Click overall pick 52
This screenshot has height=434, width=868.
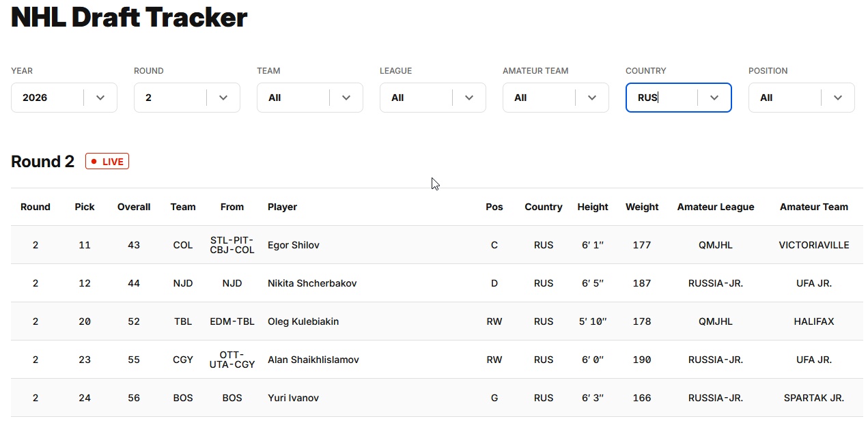134,321
